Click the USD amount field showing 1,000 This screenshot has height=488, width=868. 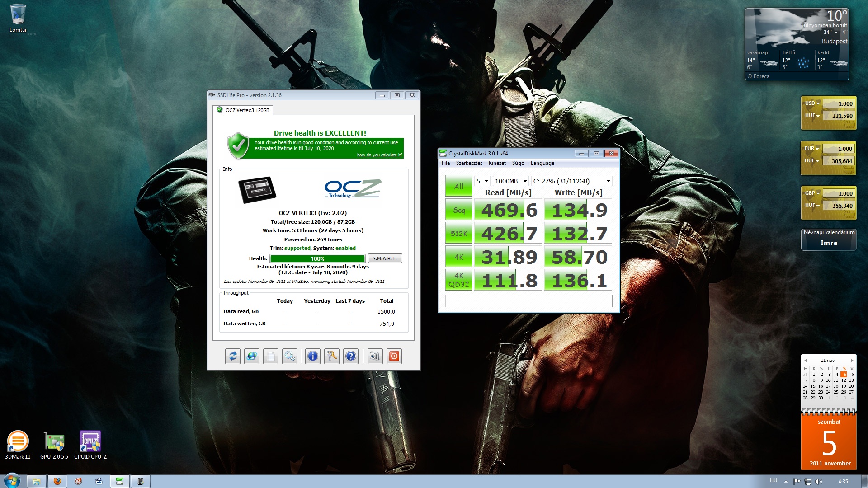(x=838, y=103)
